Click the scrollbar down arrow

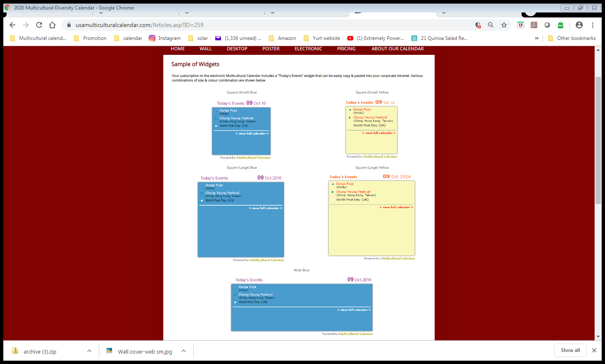598,337
